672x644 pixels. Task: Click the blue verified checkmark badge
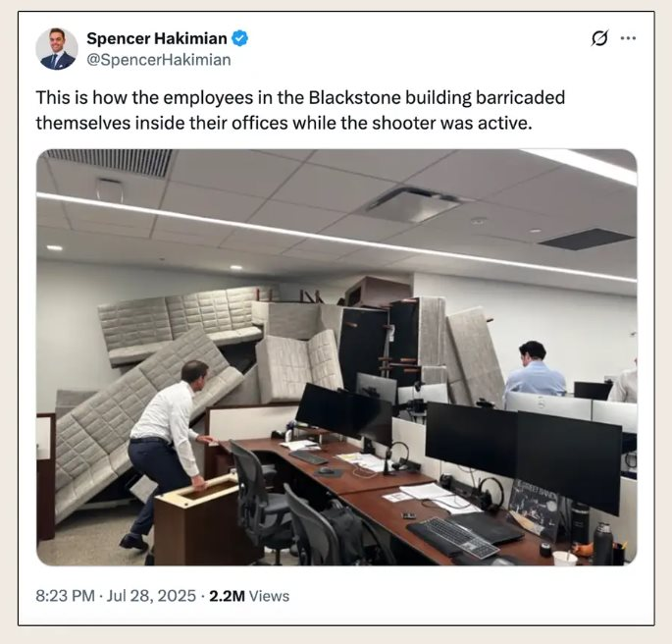[240, 38]
